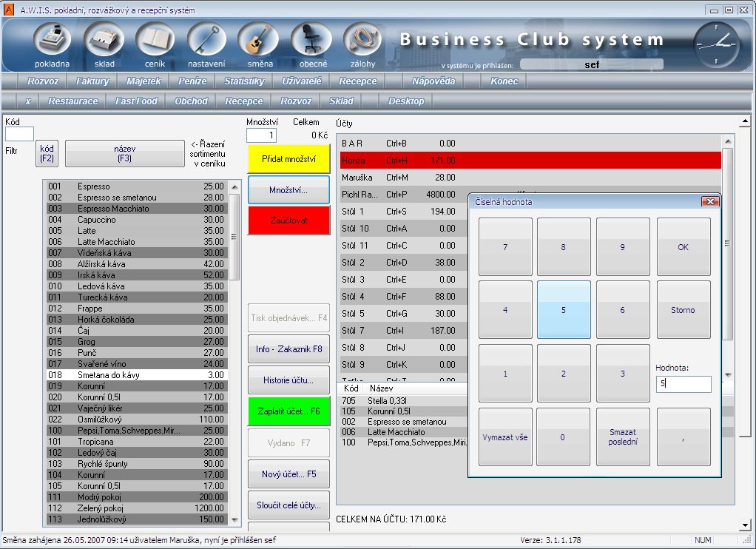Open the sklad warehouse icon

coord(104,41)
